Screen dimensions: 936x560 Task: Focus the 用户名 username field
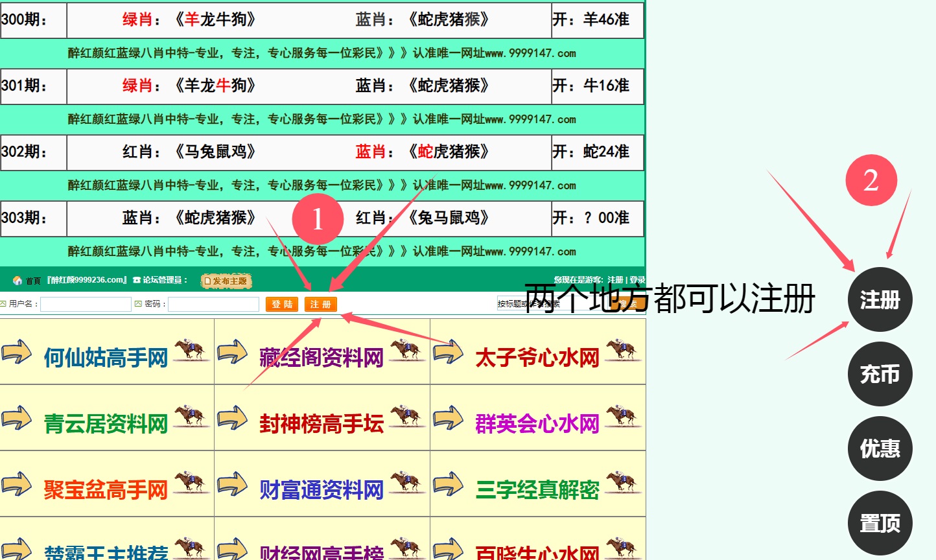point(86,304)
